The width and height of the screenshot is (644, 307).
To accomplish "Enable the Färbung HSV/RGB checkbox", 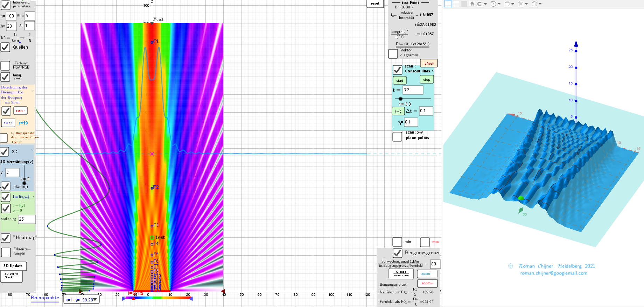I will pyautogui.click(x=5, y=65).
